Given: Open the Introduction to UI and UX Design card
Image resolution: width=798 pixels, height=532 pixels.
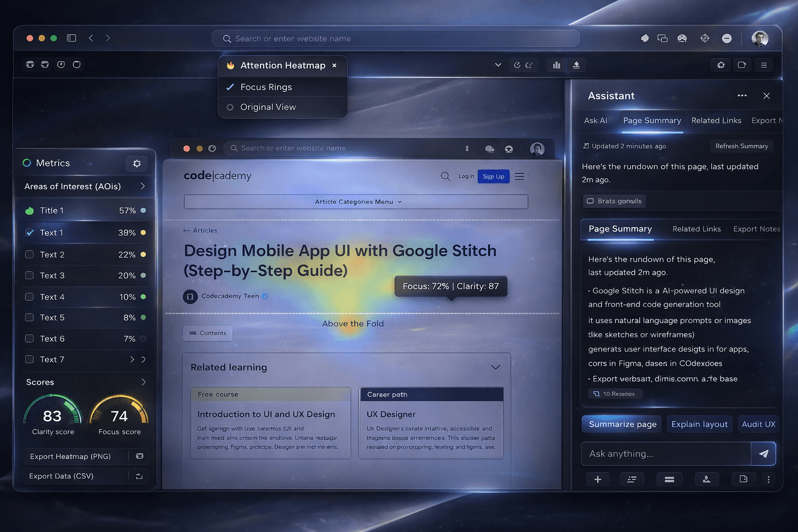Looking at the screenshot, I should click(x=271, y=422).
